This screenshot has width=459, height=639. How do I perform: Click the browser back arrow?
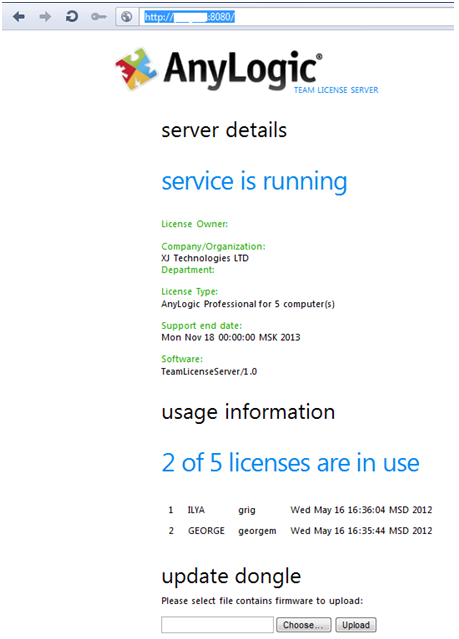(x=19, y=17)
